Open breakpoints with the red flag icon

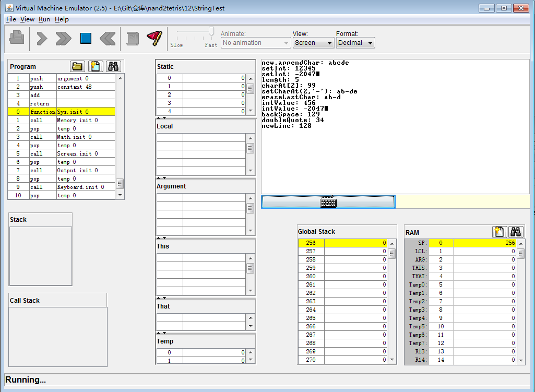(154, 38)
